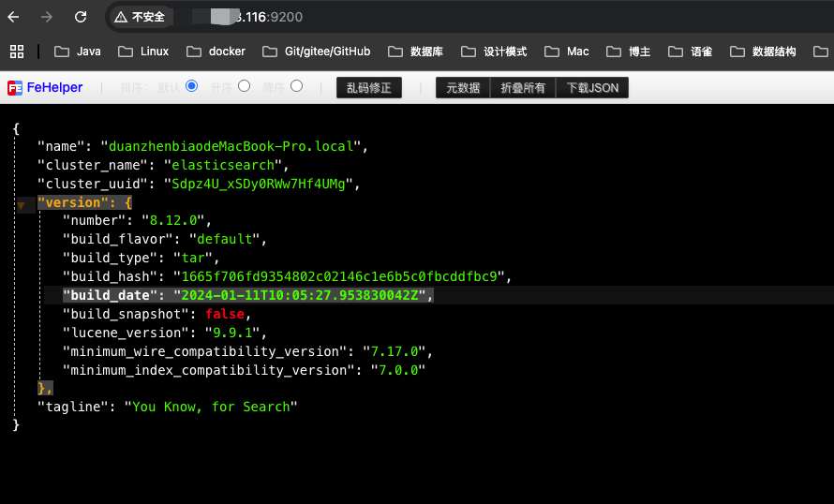Click the version number value 8.12.0
The image size is (834, 504).
pos(173,220)
